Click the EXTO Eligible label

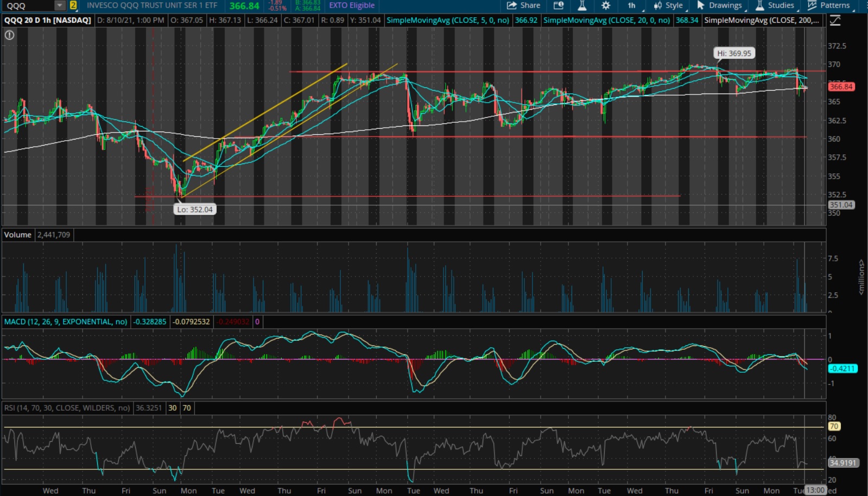pyautogui.click(x=352, y=5)
